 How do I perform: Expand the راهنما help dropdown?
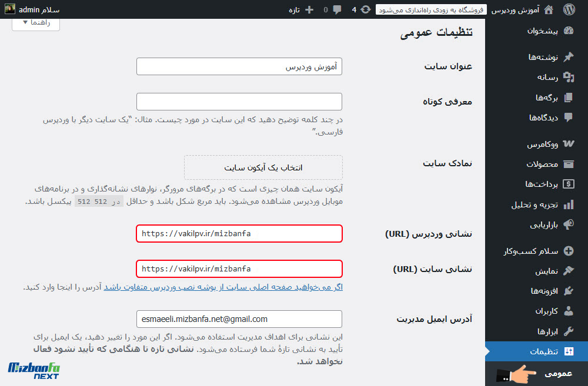35,23
